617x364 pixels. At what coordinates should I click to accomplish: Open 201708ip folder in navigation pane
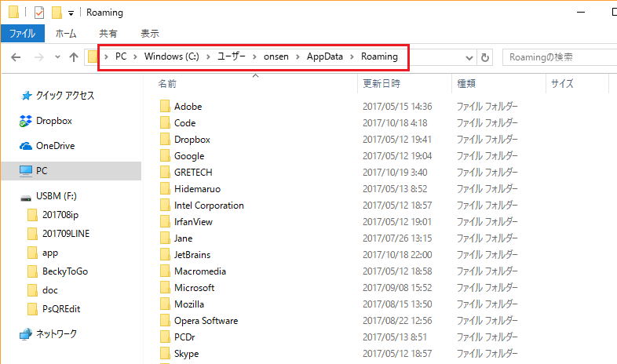pos(53,215)
